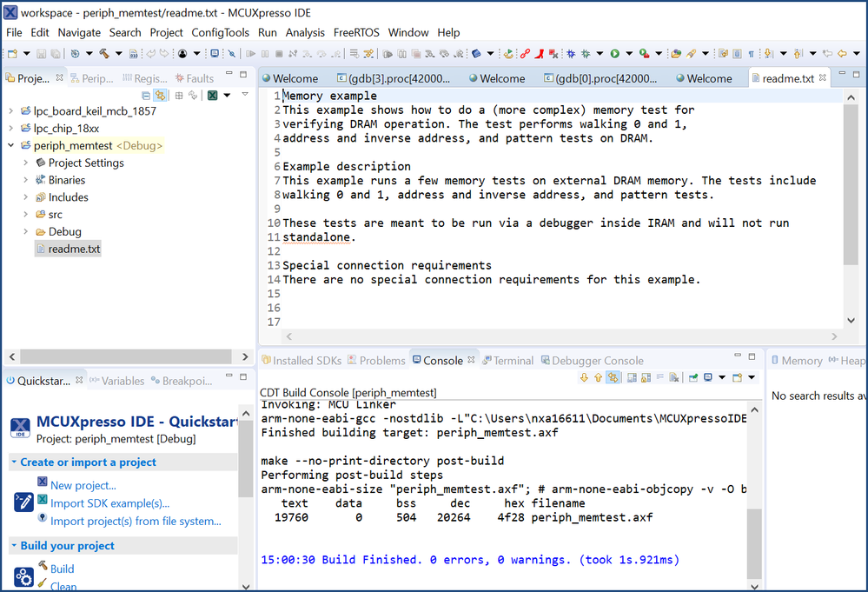Click Import SDK example(s)... link

[109, 503]
